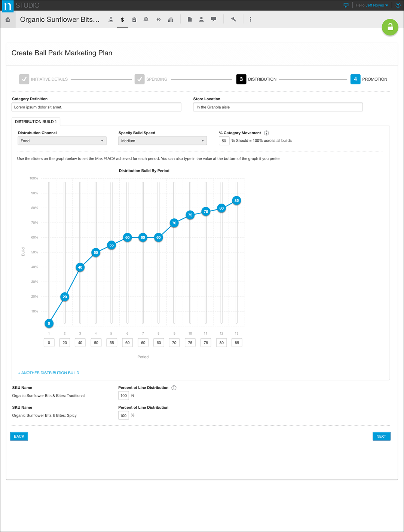Open the wrench tools icon
The image size is (404, 532).
pyautogui.click(x=233, y=19)
